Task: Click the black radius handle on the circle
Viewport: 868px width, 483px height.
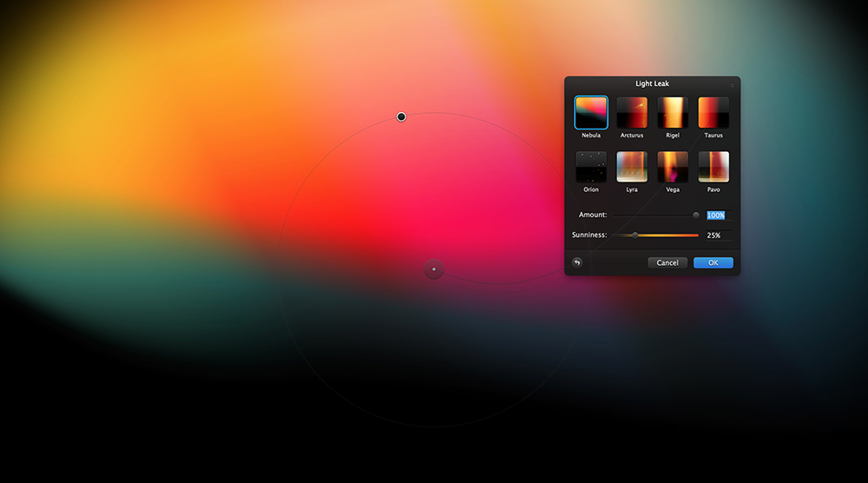Action: point(401,117)
